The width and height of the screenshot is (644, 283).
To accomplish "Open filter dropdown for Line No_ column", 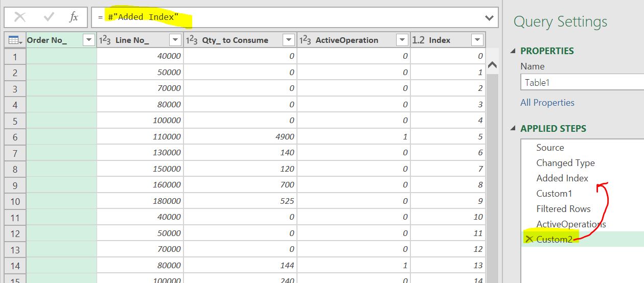I will 175,40.
